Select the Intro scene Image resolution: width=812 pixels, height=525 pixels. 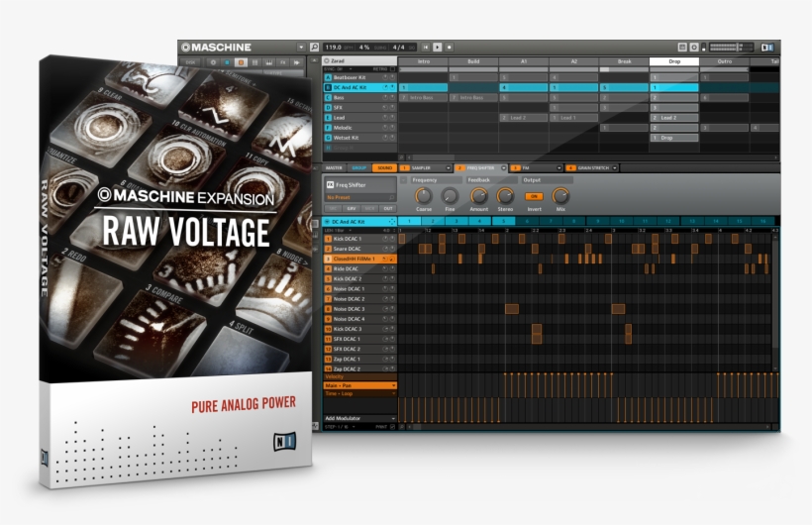click(423, 61)
